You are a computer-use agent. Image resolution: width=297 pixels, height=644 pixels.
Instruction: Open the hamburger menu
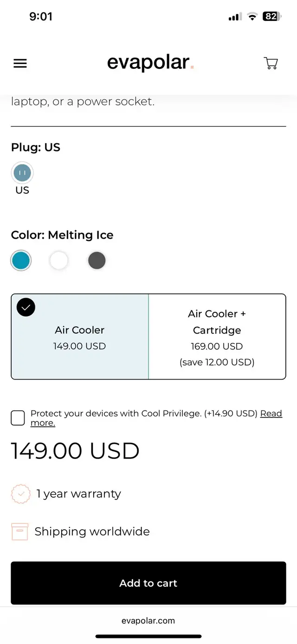click(20, 64)
